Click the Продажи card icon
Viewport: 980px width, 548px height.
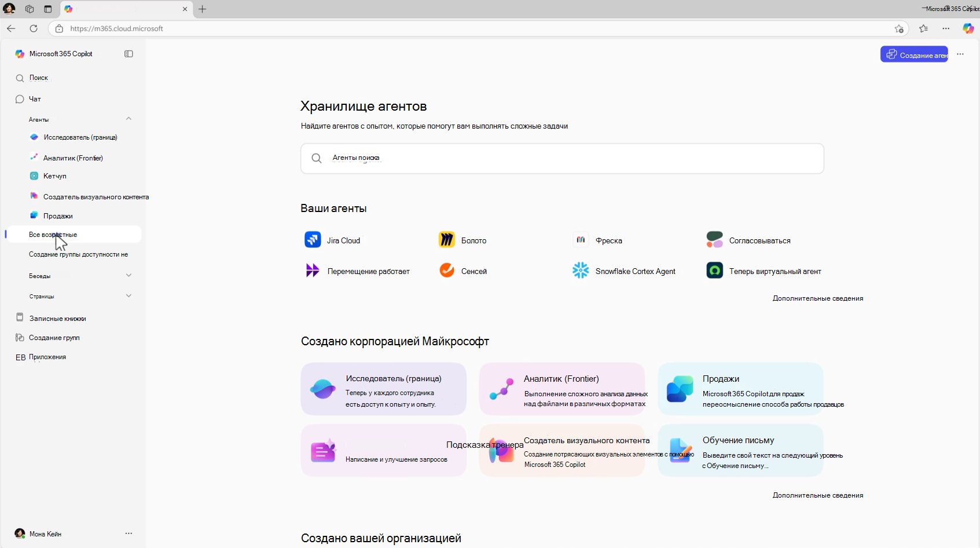(x=680, y=389)
